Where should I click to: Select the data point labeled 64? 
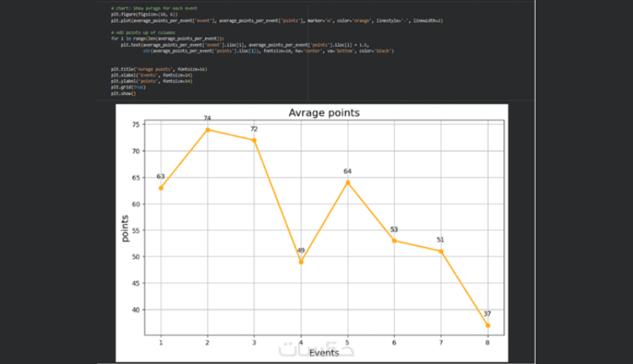click(x=347, y=183)
